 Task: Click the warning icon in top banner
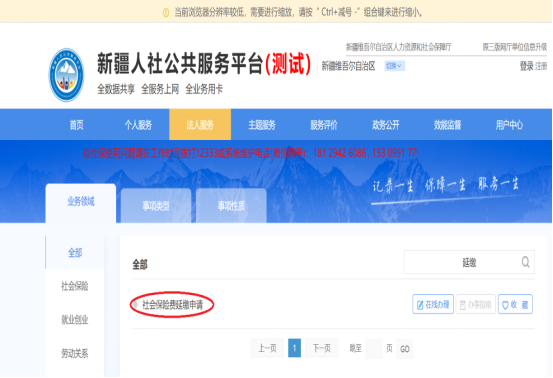pos(166,13)
